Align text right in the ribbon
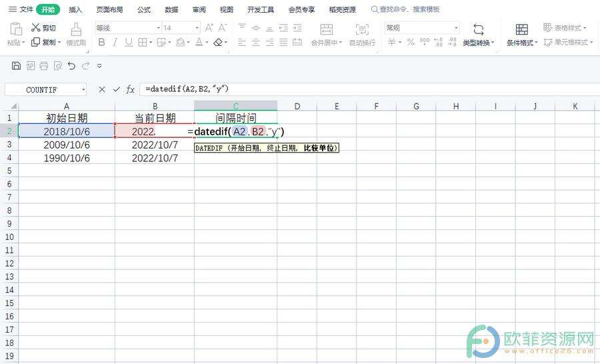Image resolution: width=600 pixels, height=364 pixels. 269,42
